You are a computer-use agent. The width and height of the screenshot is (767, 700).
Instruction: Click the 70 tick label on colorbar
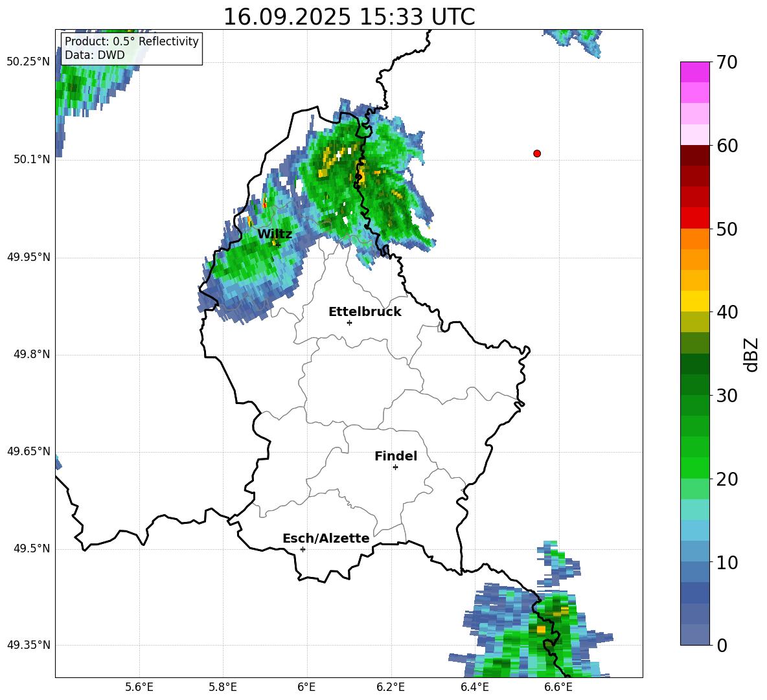(727, 63)
